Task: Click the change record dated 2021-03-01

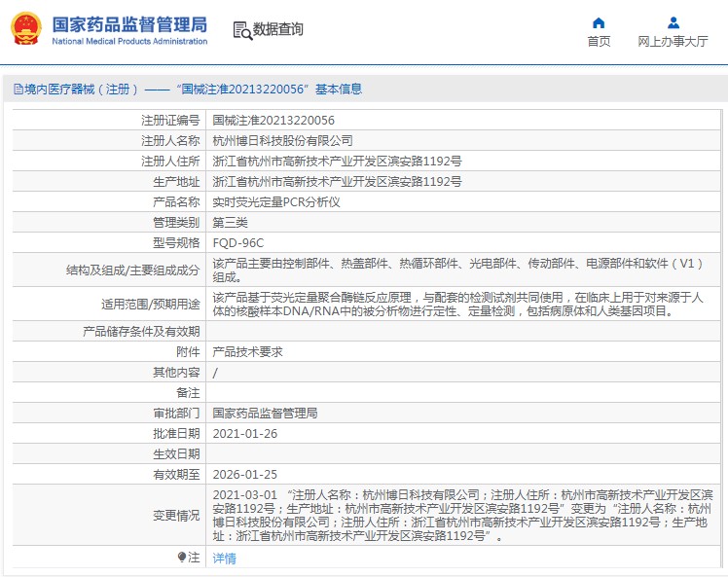Action: point(462,516)
